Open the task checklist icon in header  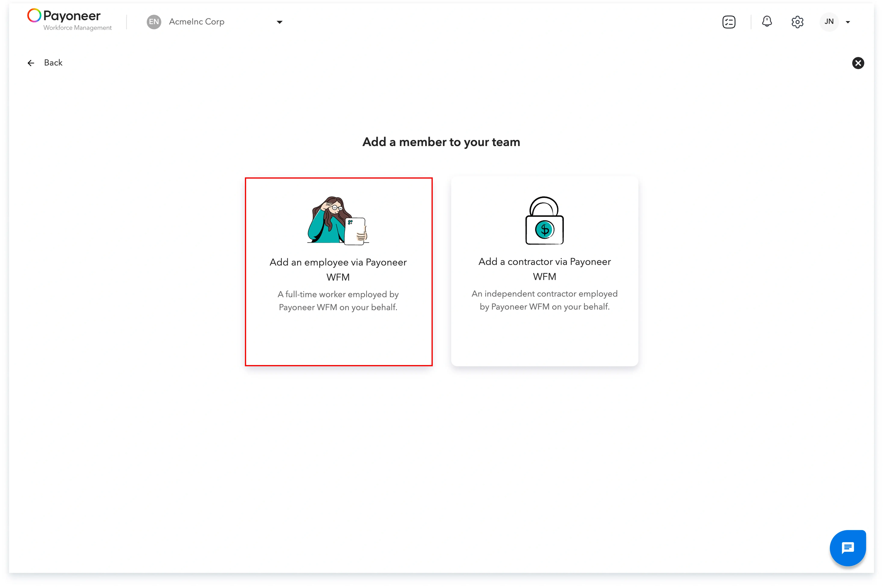click(x=728, y=22)
